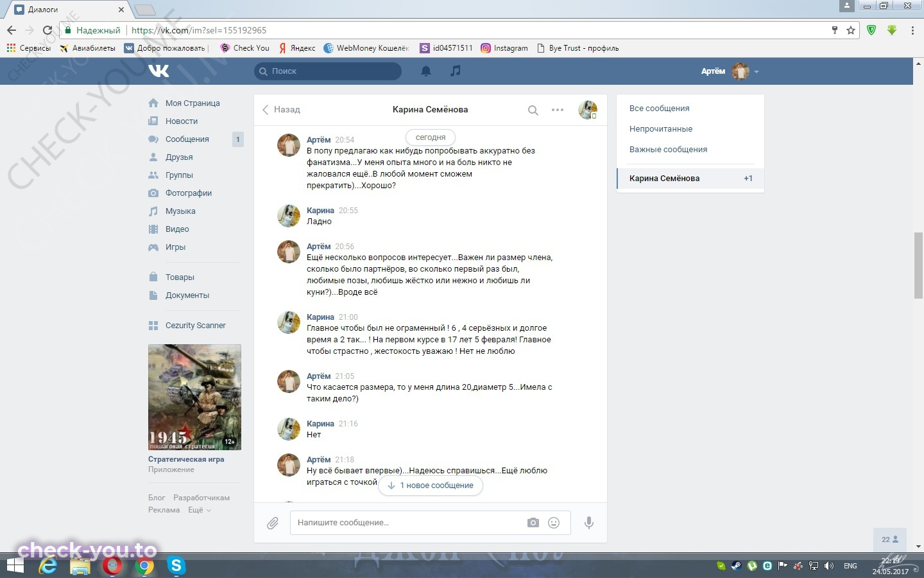Click the VK logo in header
This screenshot has height=578, width=924.
(x=158, y=71)
